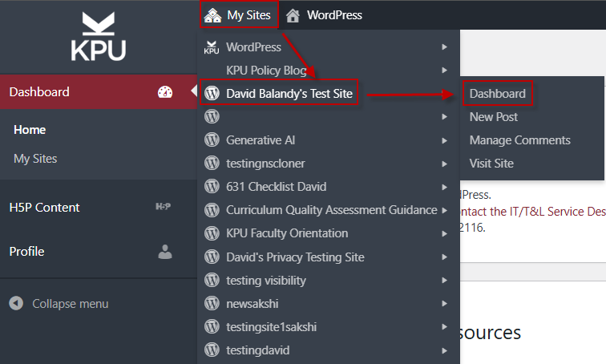This screenshot has height=364, width=606.
Task: Select KPU Faculty Orientation site
Action: click(x=287, y=233)
